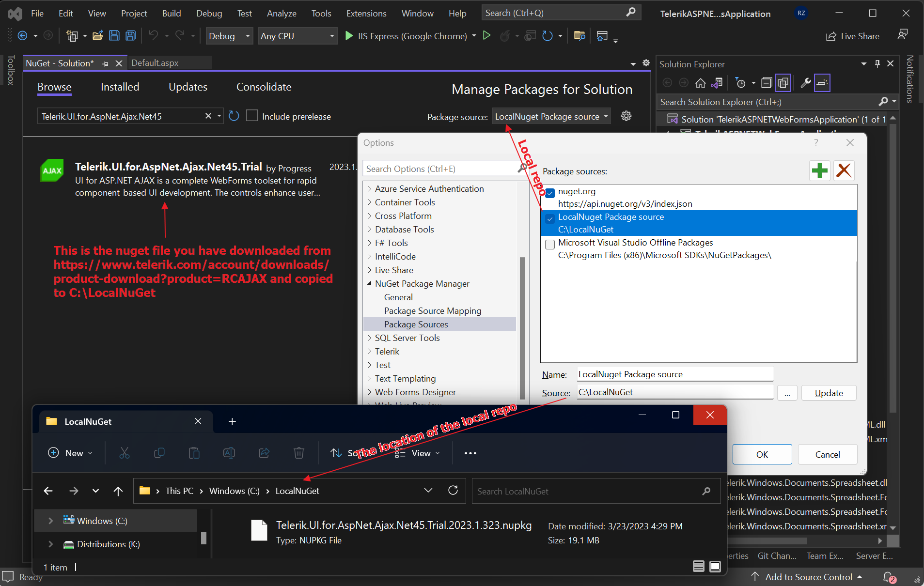Expand the Windows (C:) tree item

(x=50, y=521)
